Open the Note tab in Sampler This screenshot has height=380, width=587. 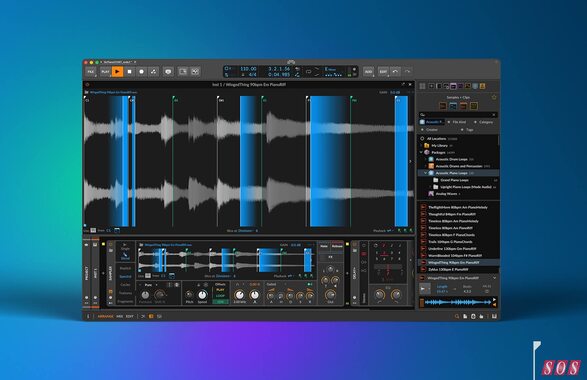tap(324, 246)
